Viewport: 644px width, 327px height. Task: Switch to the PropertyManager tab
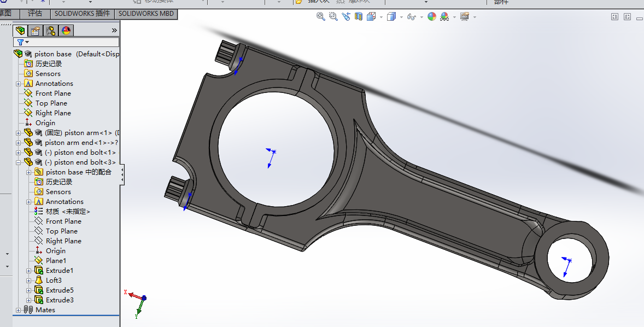(36, 31)
